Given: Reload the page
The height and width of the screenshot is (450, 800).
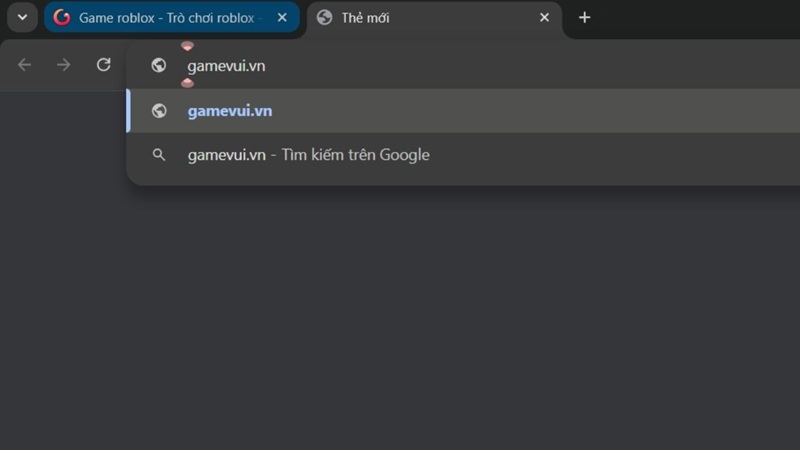Looking at the screenshot, I should (x=104, y=65).
